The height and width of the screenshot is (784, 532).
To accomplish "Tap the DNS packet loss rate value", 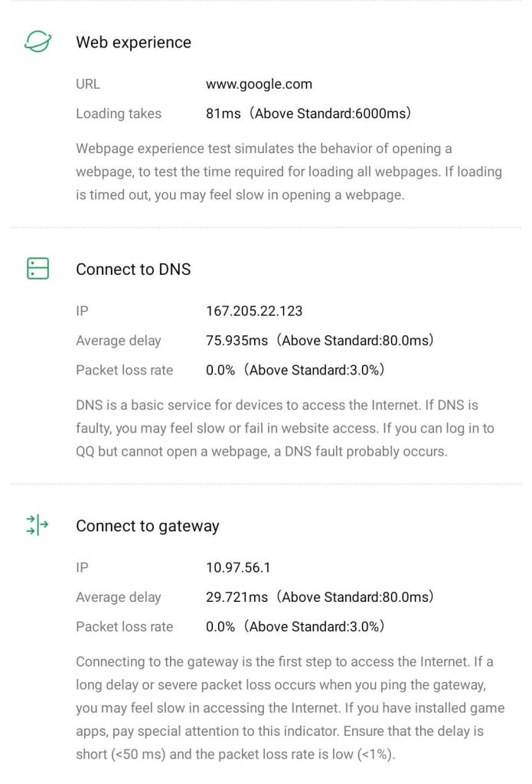I will [x=220, y=370].
